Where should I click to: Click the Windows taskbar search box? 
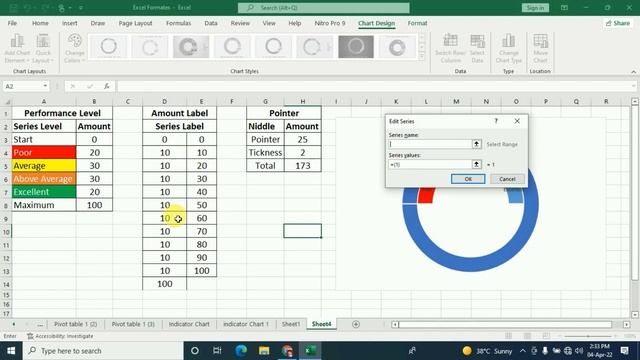click(104, 351)
